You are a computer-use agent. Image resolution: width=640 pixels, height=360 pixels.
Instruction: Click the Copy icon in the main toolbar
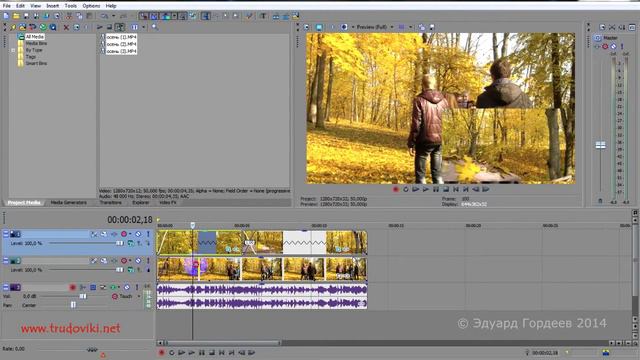(x=79, y=16)
